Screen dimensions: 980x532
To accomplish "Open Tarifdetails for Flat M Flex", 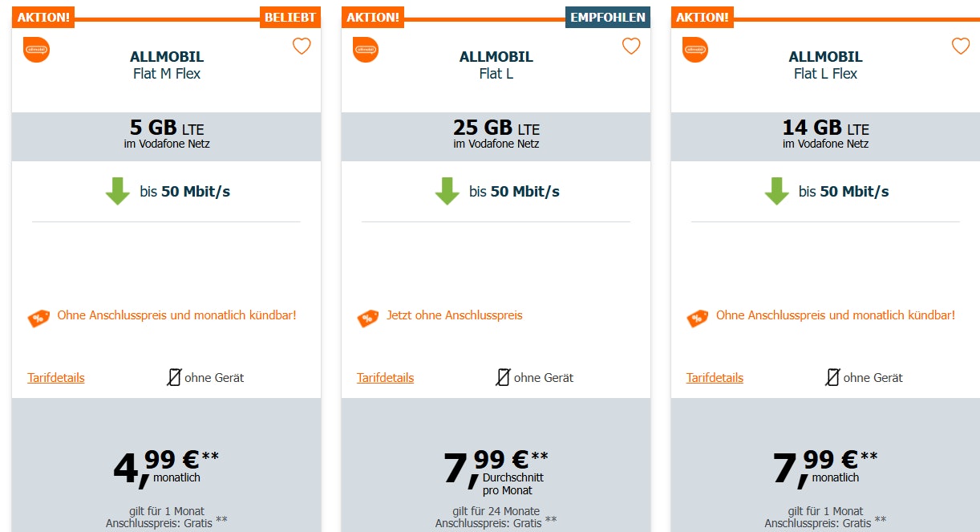I will pyautogui.click(x=56, y=378).
